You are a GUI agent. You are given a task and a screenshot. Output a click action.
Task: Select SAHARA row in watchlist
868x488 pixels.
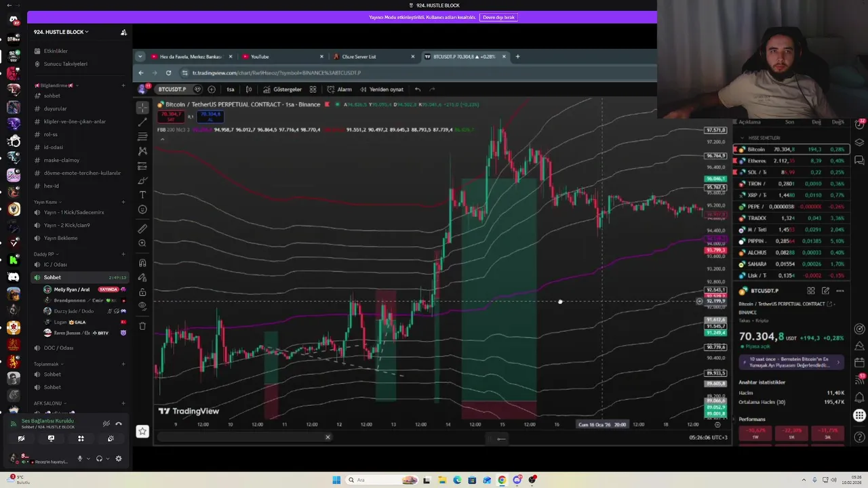[790, 264]
